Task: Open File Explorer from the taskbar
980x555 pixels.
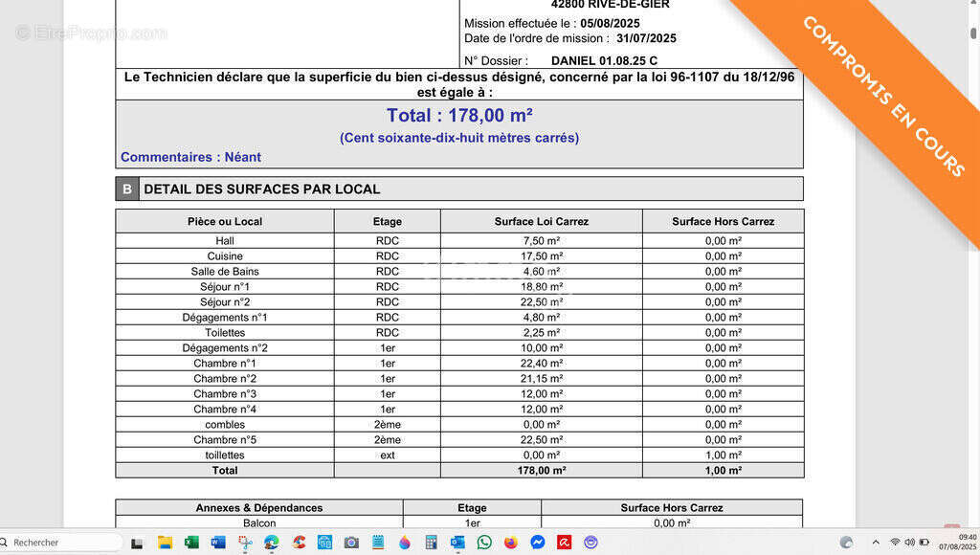Action: (165, 543)
